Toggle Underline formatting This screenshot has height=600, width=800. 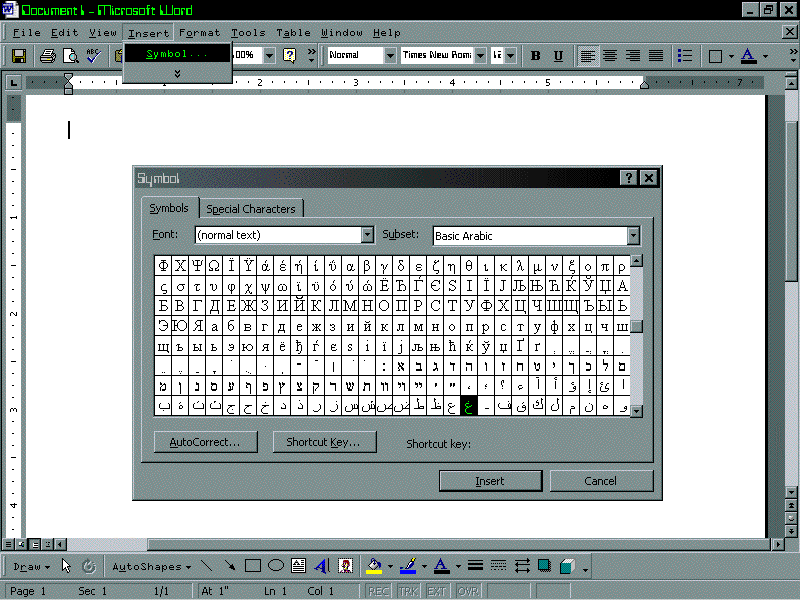tap(558, 56)
